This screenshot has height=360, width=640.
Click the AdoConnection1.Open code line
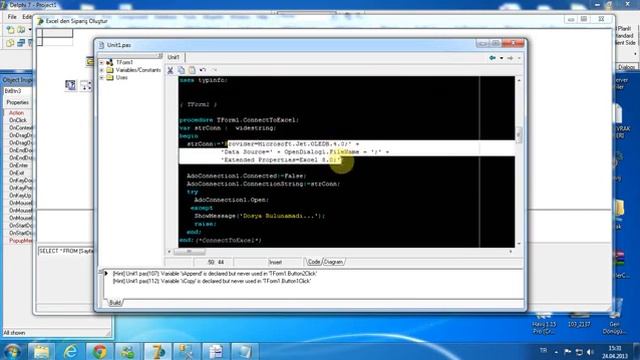231,200
